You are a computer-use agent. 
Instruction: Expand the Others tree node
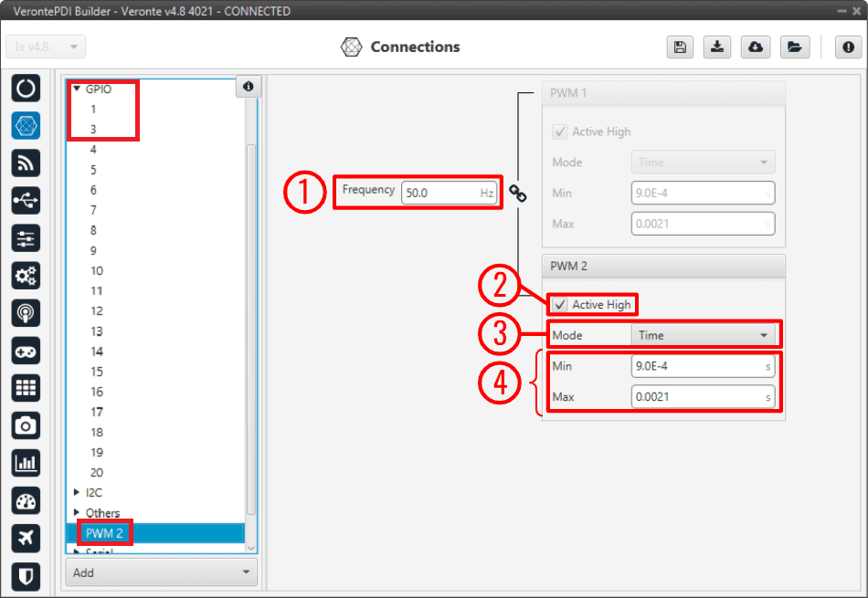(x=77, y=512)
